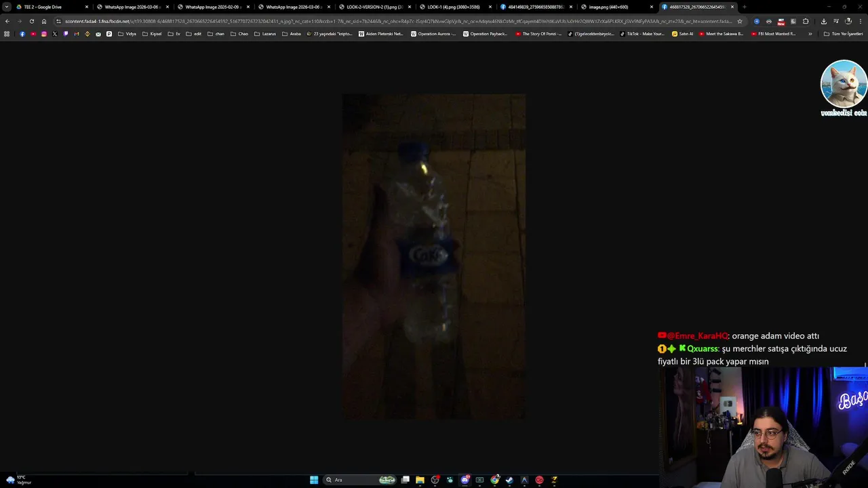Open the weather widget on the taskbar
This screenshot has height=488, width=868.
pos(18,480)
